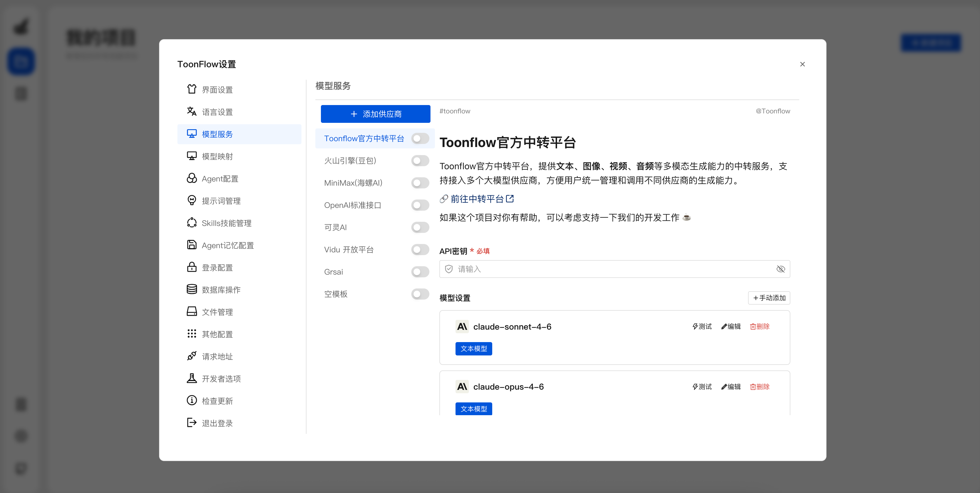The height and width of the screenshot is (493, 980).
Task: Enable the Vidu 开放平台 switch
Action: pos(420,250)
